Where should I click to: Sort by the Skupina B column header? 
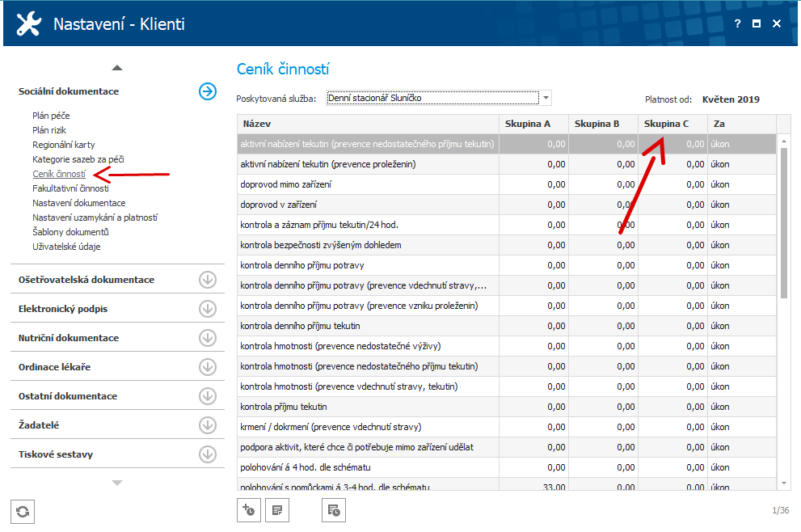click(603, 124)
